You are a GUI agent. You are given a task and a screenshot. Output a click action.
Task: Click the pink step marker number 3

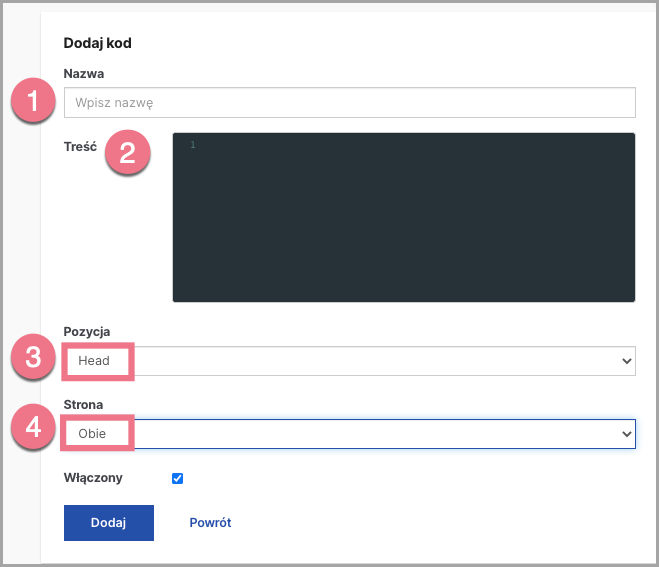point(33,357)
